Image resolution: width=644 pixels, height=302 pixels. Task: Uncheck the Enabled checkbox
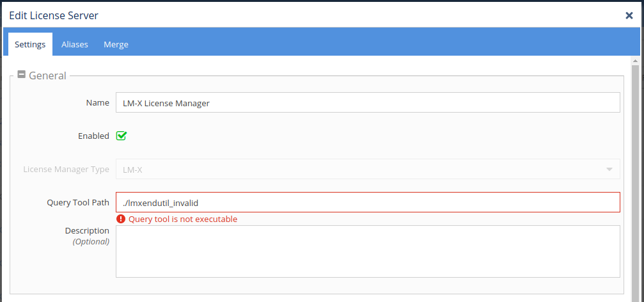click(121, 136)
